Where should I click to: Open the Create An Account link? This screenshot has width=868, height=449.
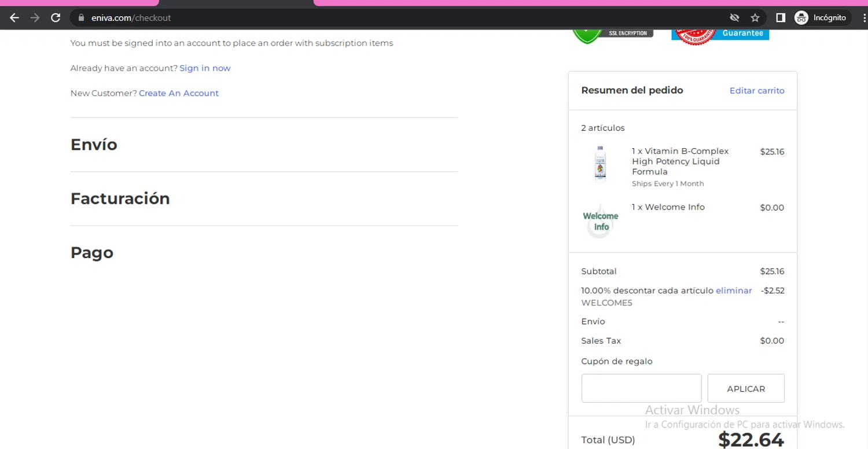click(x=179, y=93)
